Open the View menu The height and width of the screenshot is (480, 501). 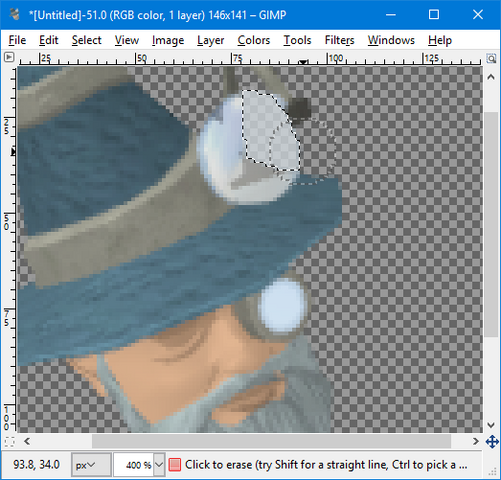coord(127,40)
